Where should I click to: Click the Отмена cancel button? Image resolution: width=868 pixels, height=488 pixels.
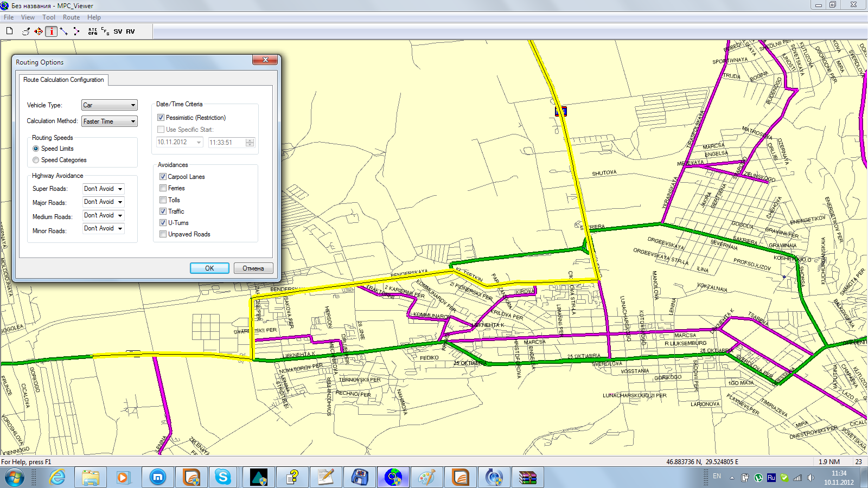coord(253,268)
